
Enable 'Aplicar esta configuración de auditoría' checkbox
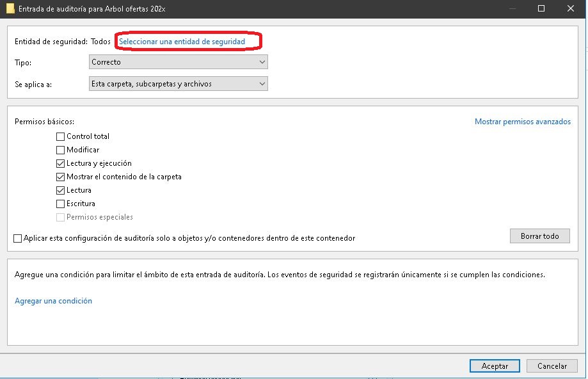point(18,238)
